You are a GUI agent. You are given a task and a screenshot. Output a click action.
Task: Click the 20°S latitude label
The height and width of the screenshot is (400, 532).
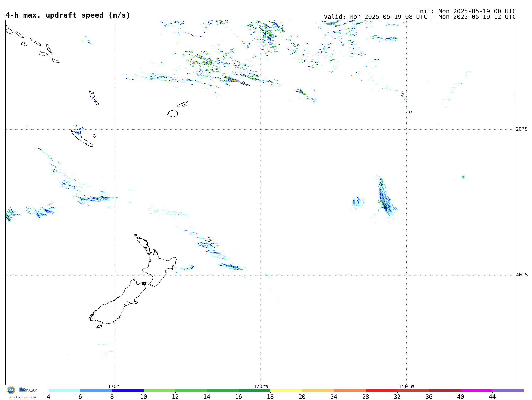point(522,129)
